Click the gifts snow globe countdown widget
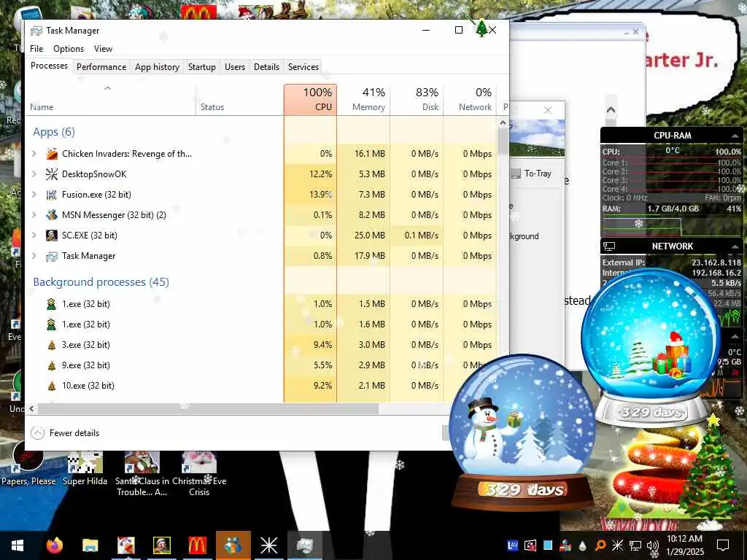Image resolution: width=747 pixels, height=560 pixels. tap(651, 348)
